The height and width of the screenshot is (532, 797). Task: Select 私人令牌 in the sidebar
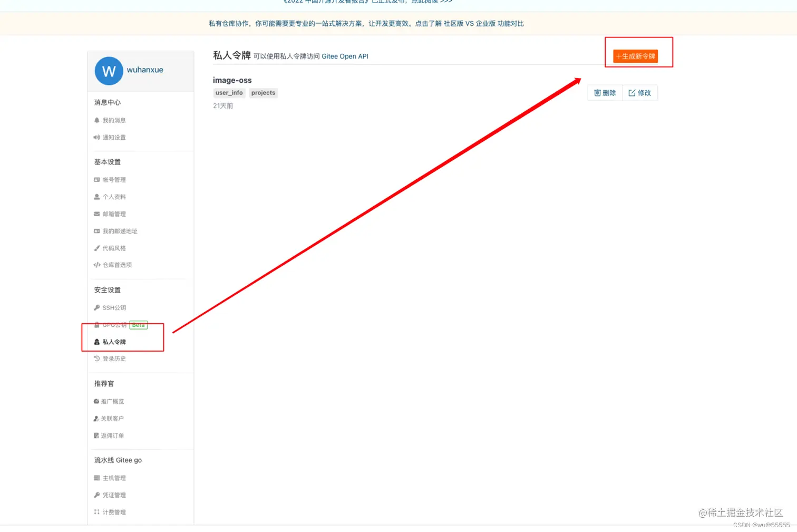point(114,342)
